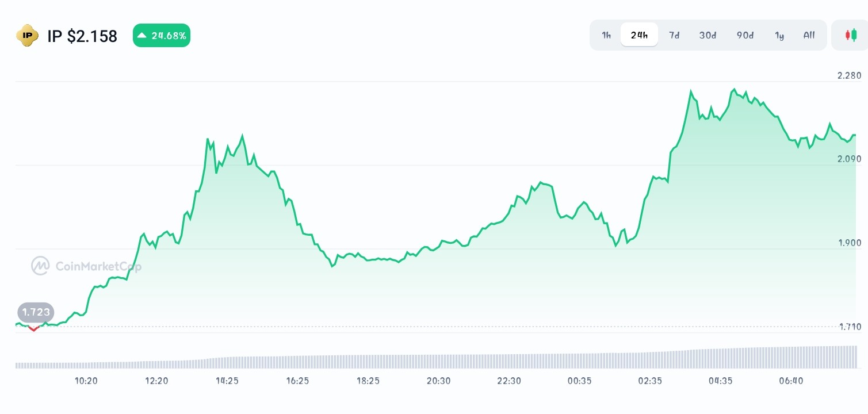Switch chart to 90d range
Image resolution: width=868 pixels, height=414 pixels.
click(745, 35)
